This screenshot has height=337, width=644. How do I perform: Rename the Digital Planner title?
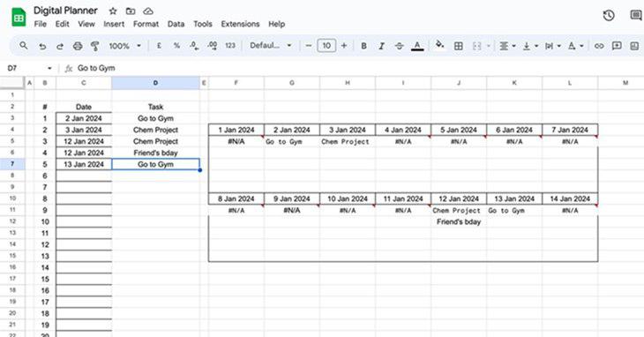tap(65, 11)
